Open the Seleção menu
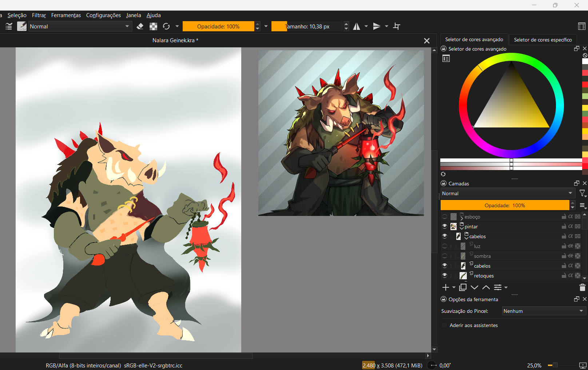Image resolution: width=588 pixels, height=370 pixels. [17, 15]
